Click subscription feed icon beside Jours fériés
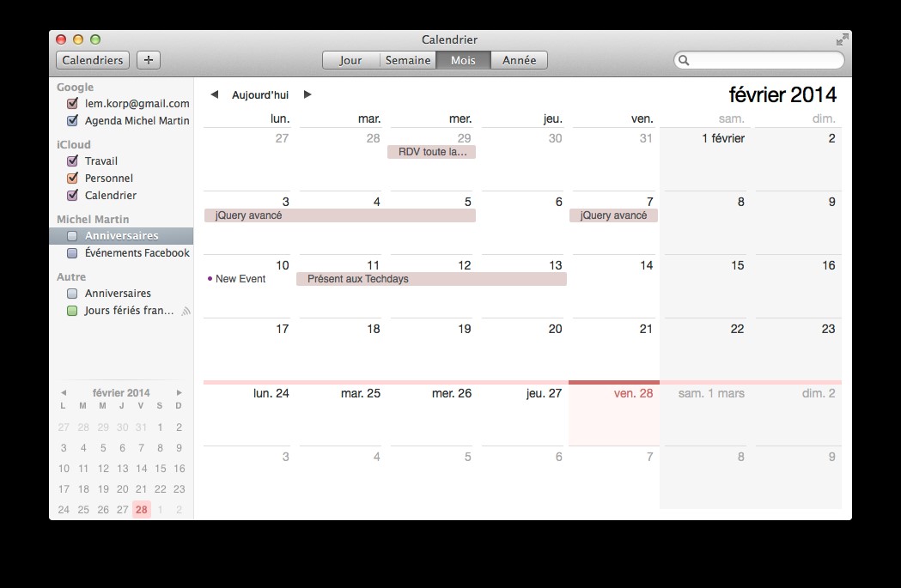 click(186, 311)
